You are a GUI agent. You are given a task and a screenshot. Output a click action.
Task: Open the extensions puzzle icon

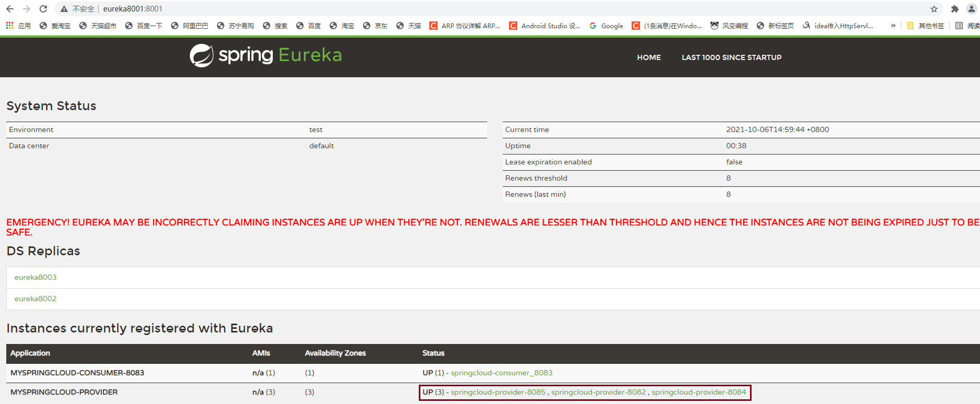pyautogui.click(x=954, y=9)
